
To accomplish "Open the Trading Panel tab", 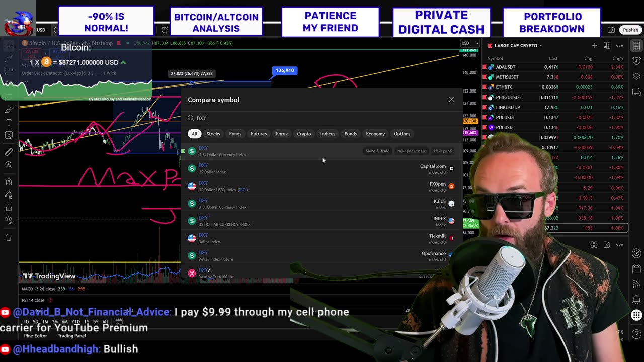I will coord(72,336).
